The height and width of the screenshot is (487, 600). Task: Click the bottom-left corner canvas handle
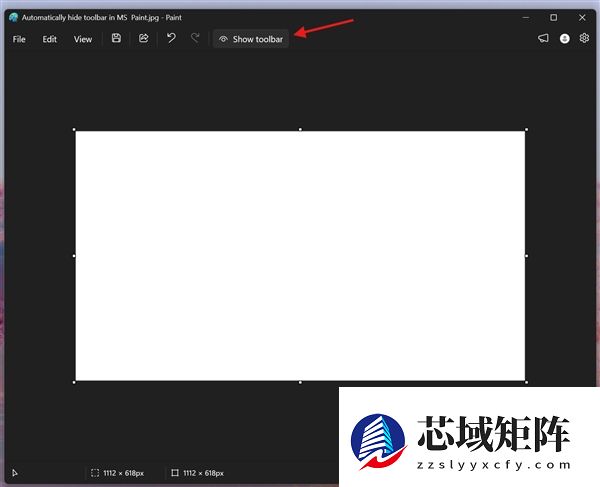pos(74,382)
